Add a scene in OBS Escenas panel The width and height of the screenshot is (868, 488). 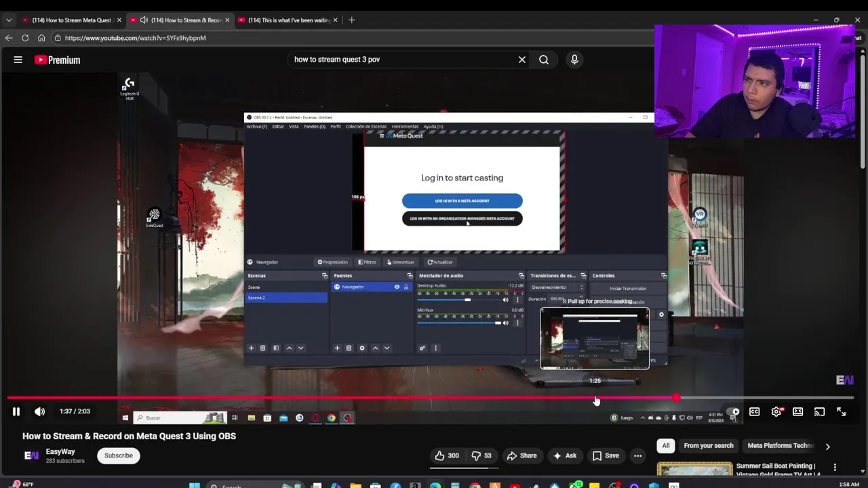(251, 348)
